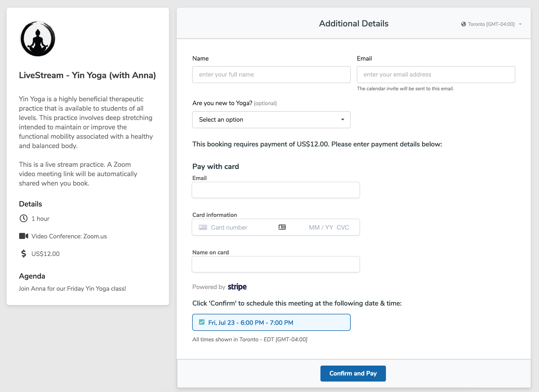Open the Toronto timezone dropdown
The height and width of the screenshot is (392, 539).
click(491, 24)
